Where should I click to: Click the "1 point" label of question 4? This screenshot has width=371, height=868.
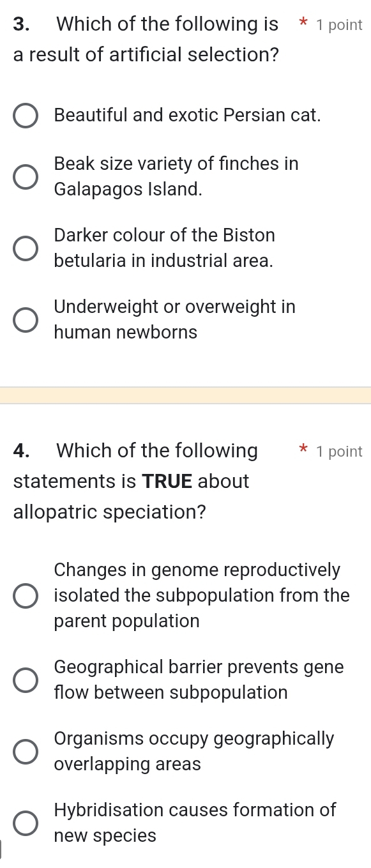338,452
